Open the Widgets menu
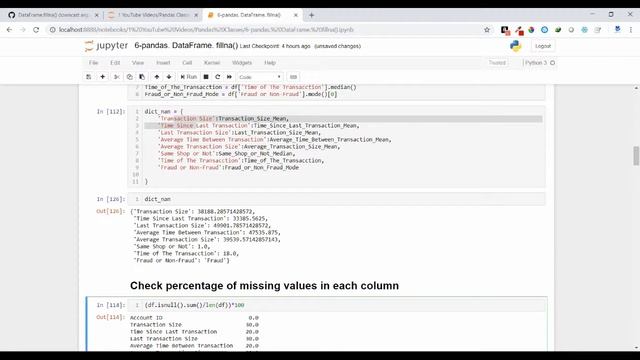640x360 pixels. tap(242, 63)
